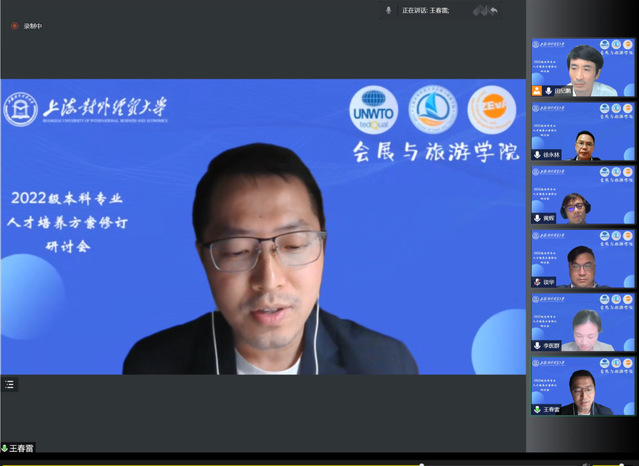Image resolution: width=639 pixels, height=466 pixels.
Task: Toggle the microphone icon on 黄辉's thumbnail
Action: pyautogui.click(x=537, y=218)
